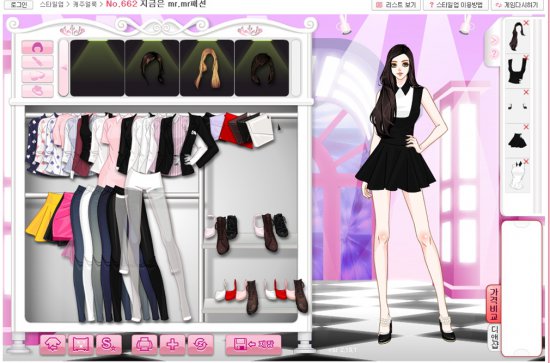Click the printer icon button

(145, 344)
